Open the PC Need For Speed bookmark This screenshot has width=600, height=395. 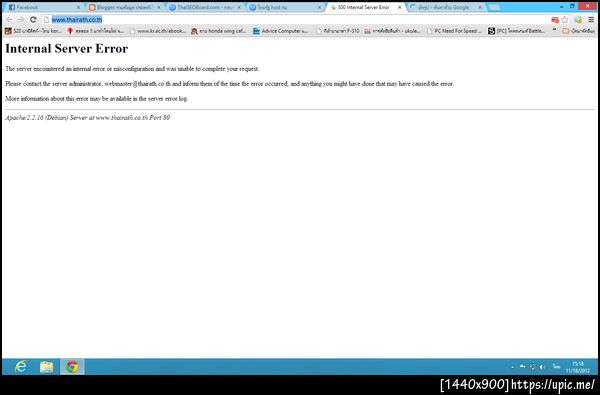click(454, 31)
